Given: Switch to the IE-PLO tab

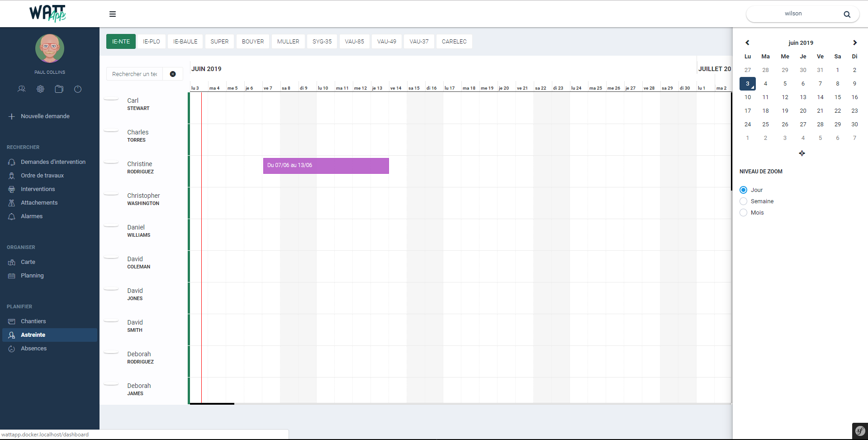Looking at the screenshot, I should pyautogui.click(x=152, y=42).
